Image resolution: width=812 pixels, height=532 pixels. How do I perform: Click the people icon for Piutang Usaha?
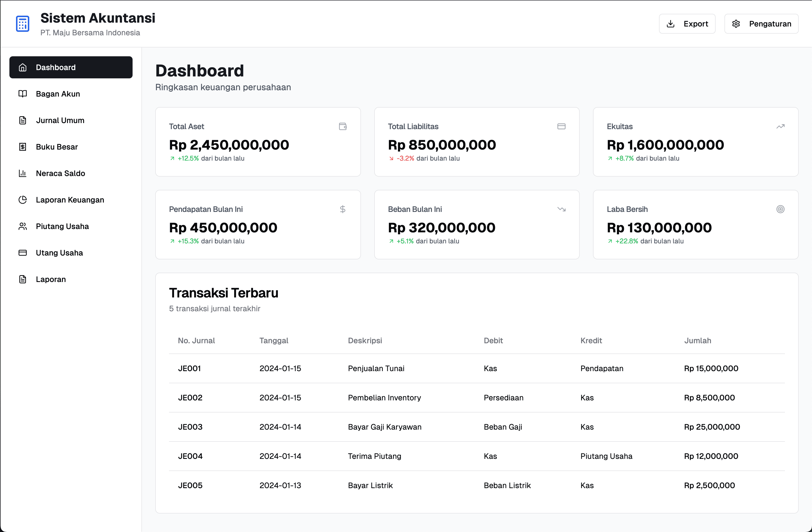(23, 226)
